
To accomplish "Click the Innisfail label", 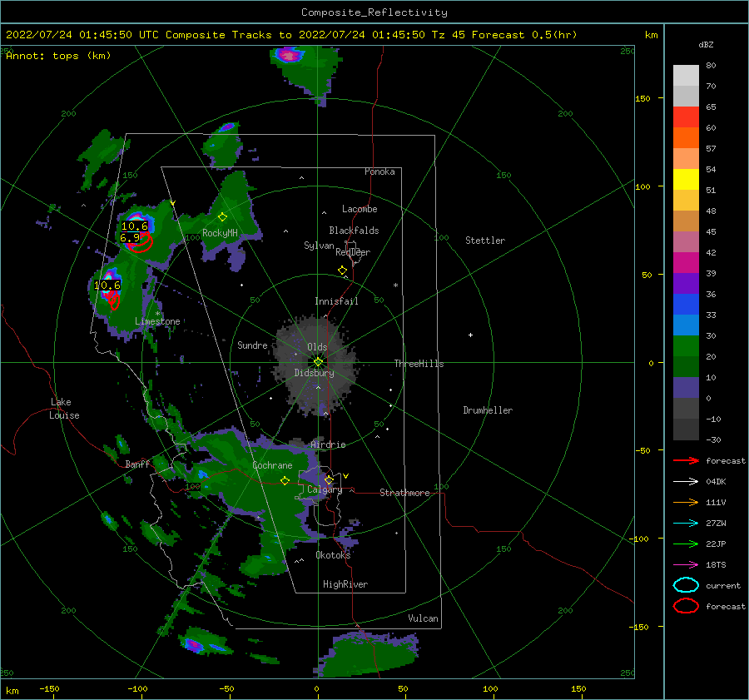I will pyautogui.click(x=336, y=301).
